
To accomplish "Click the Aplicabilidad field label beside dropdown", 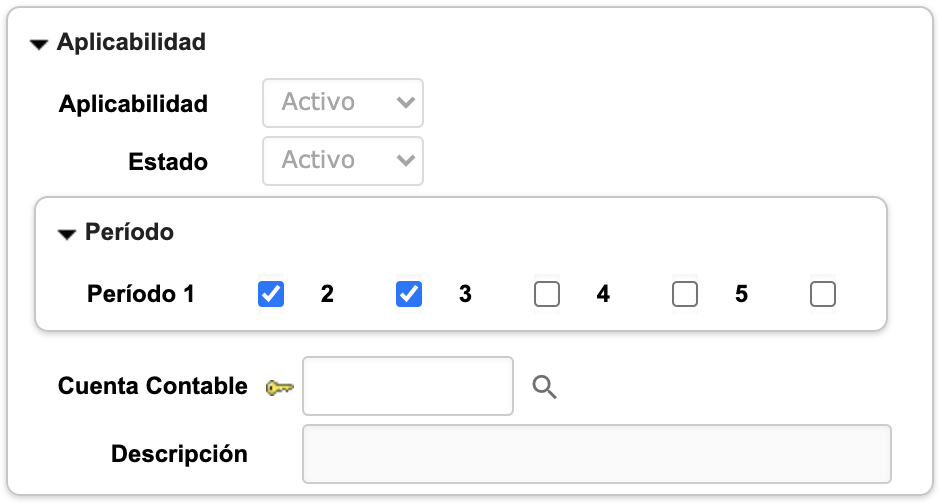I will tap(133, 104).
